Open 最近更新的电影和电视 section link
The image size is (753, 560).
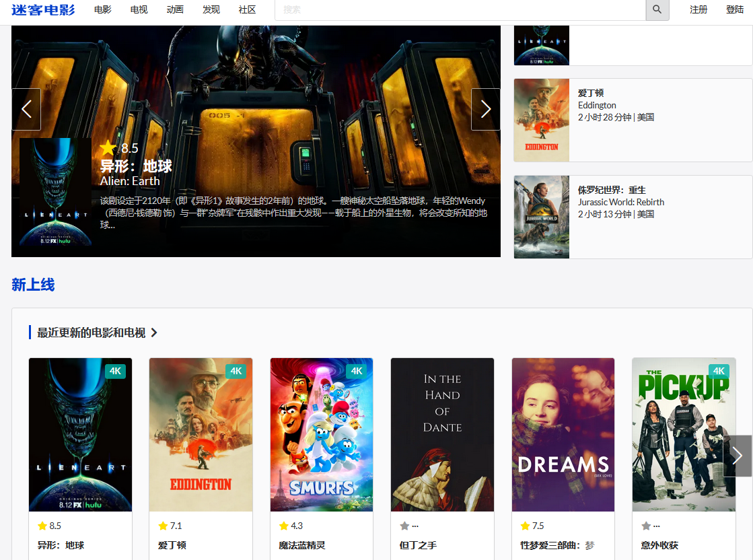[92, 332]
